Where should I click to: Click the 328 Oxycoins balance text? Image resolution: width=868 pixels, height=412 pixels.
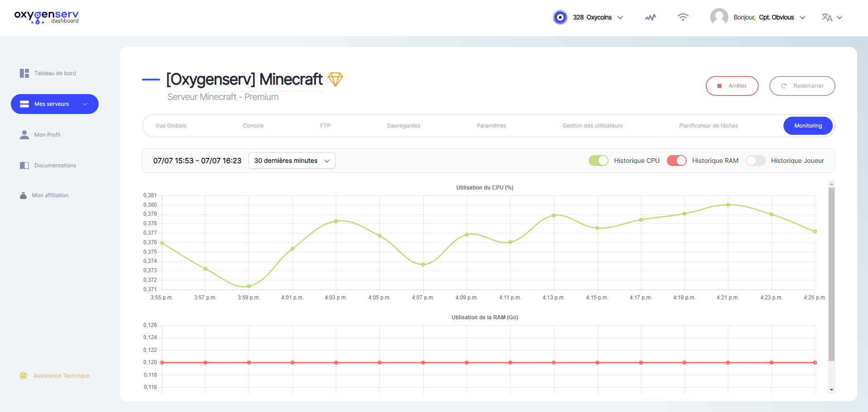[x=592, y=17]
